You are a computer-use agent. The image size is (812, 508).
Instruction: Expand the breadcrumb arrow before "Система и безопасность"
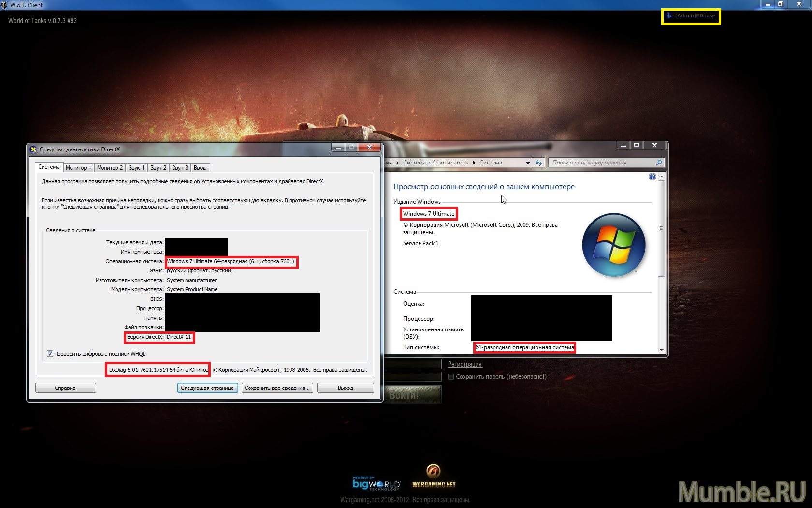(398, 163)
